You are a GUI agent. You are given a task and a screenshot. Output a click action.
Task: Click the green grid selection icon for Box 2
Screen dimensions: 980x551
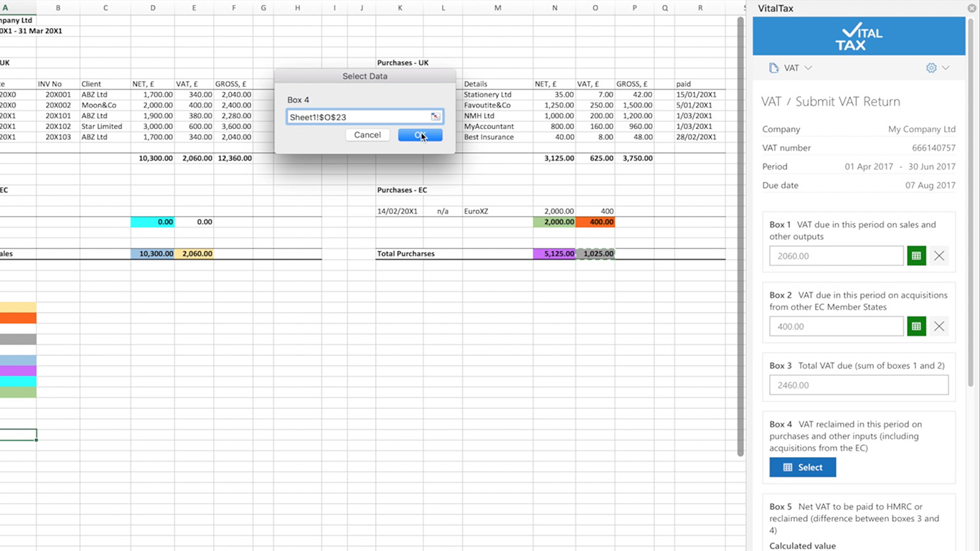click(916, 326)
